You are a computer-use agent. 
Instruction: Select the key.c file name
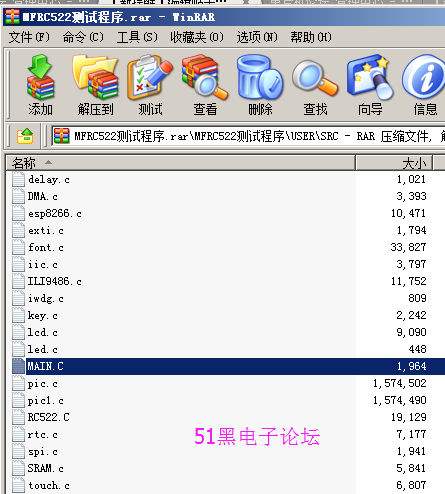point(42,315)
